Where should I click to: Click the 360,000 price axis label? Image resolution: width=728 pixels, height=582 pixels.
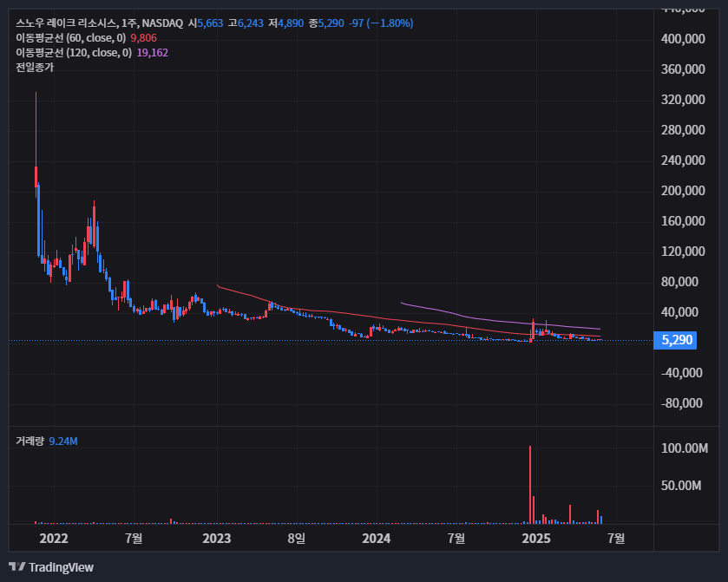pos(683,69)
